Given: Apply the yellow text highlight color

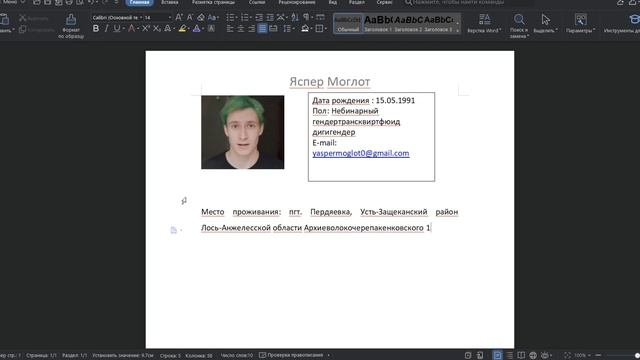Looking at the screenshot, I should coord(182,29).
